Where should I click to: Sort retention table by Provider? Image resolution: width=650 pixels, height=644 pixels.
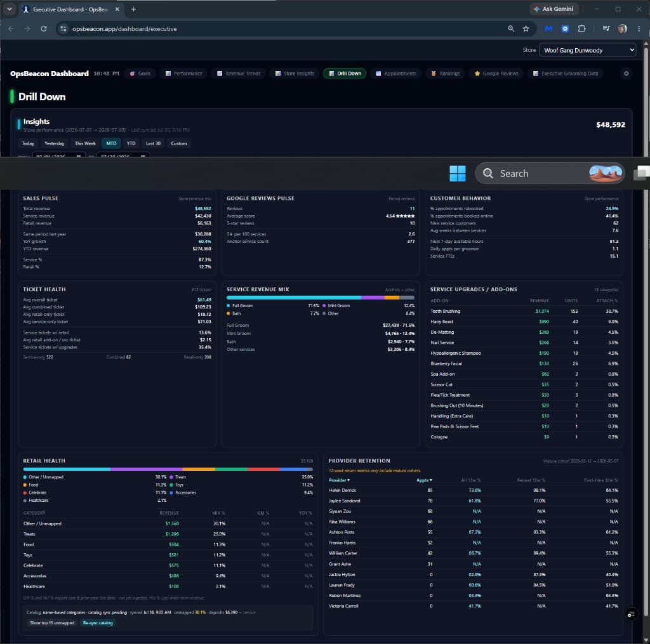[x=339, y=480]
